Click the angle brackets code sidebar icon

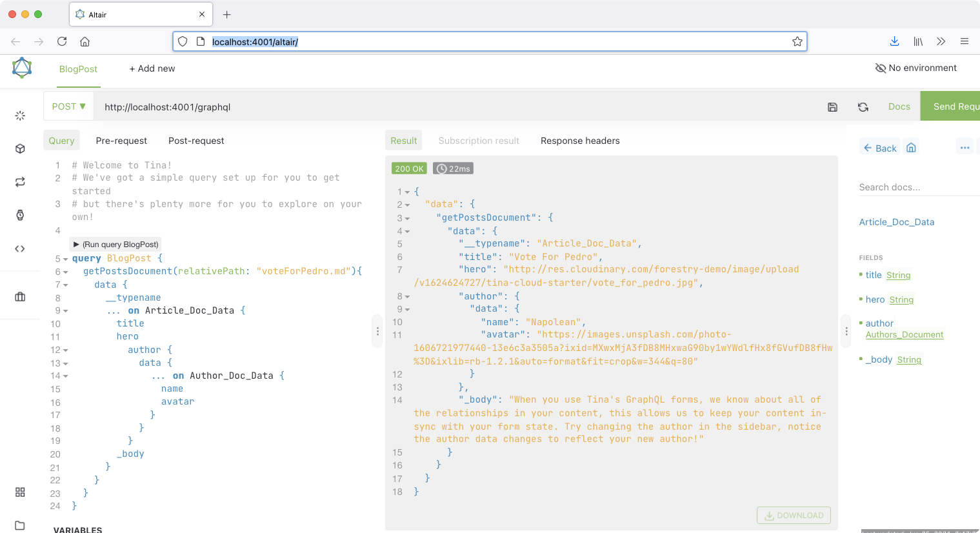coord(20,248)
